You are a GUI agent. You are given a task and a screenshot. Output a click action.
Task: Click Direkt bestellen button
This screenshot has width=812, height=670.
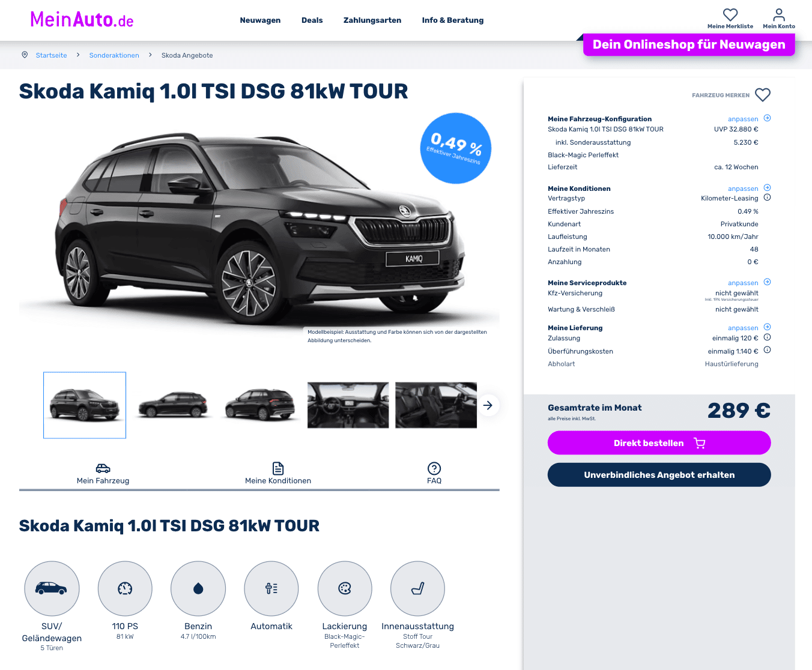[x=659, y=443]
